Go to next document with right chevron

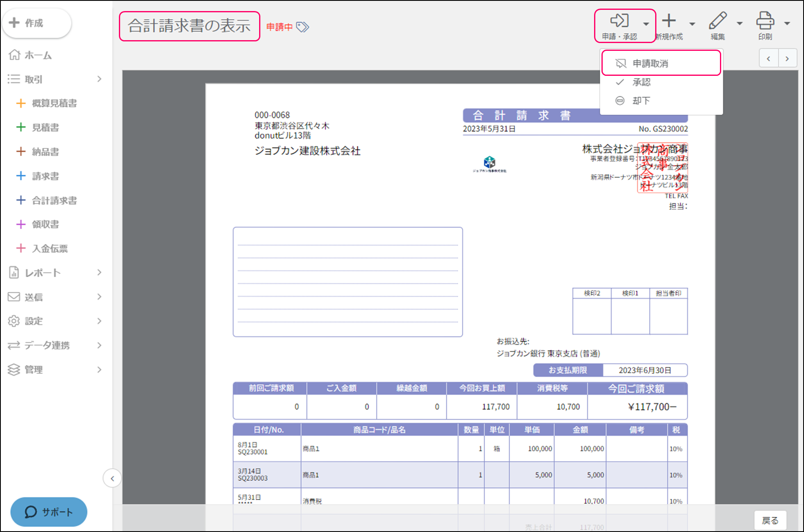(787, 59)
